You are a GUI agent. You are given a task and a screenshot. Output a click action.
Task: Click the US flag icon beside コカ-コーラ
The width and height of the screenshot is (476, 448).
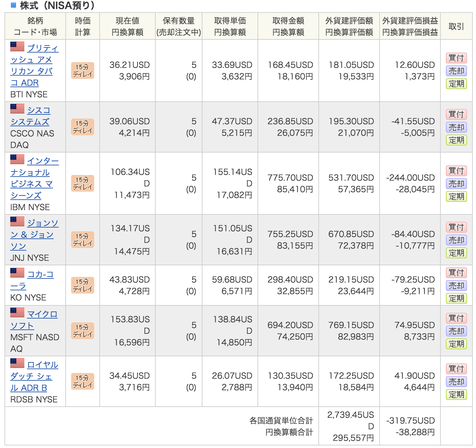(17, 273)
